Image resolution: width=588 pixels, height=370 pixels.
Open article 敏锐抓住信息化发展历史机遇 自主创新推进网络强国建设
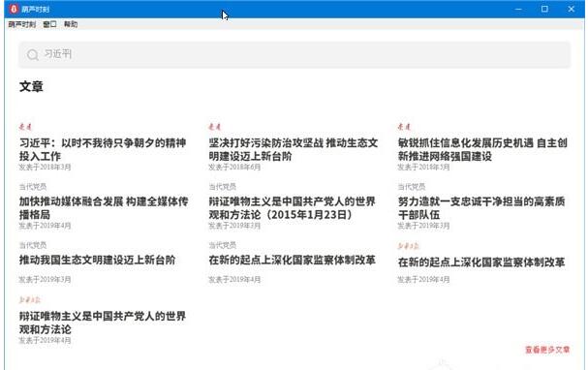click(x=482, y=149)
